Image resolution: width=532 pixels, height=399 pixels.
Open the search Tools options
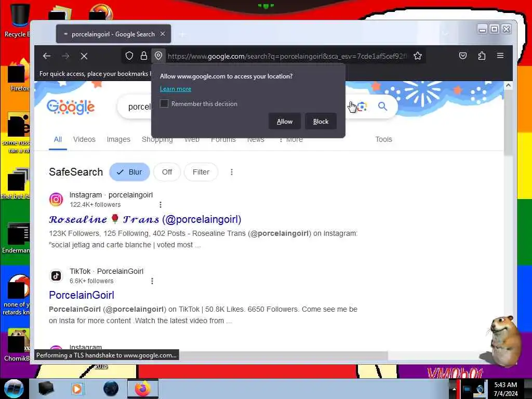[x=384, y=139]
